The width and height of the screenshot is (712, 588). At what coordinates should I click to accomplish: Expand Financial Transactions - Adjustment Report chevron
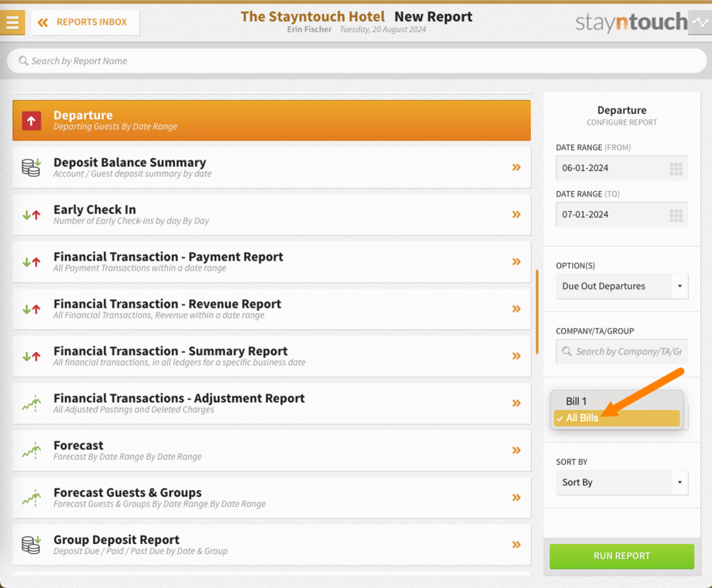[516, 403]
